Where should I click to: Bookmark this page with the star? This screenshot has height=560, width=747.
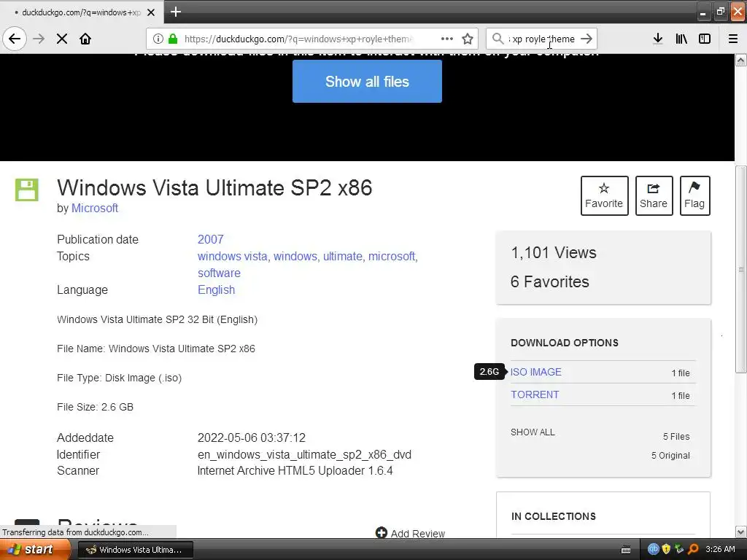[x=468, y=39]
